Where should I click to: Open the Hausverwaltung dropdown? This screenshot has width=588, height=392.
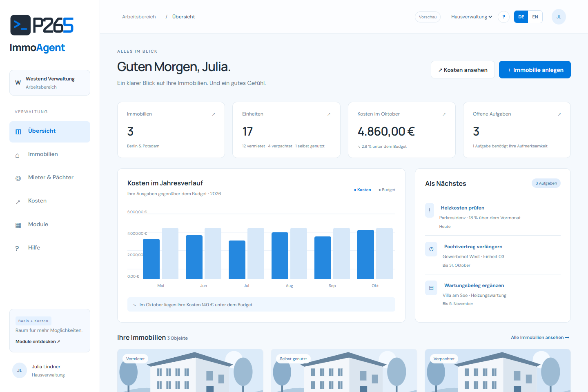tap(472, 17)
